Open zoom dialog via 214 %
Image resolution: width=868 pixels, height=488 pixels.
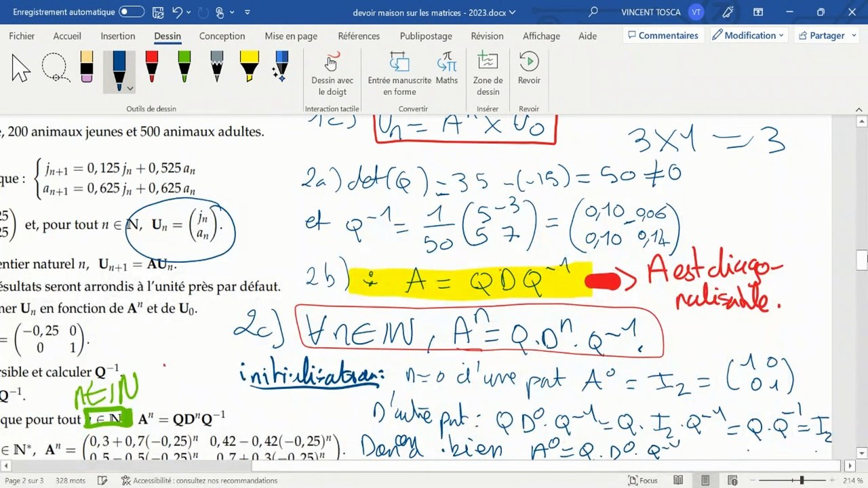click(852, 481)
